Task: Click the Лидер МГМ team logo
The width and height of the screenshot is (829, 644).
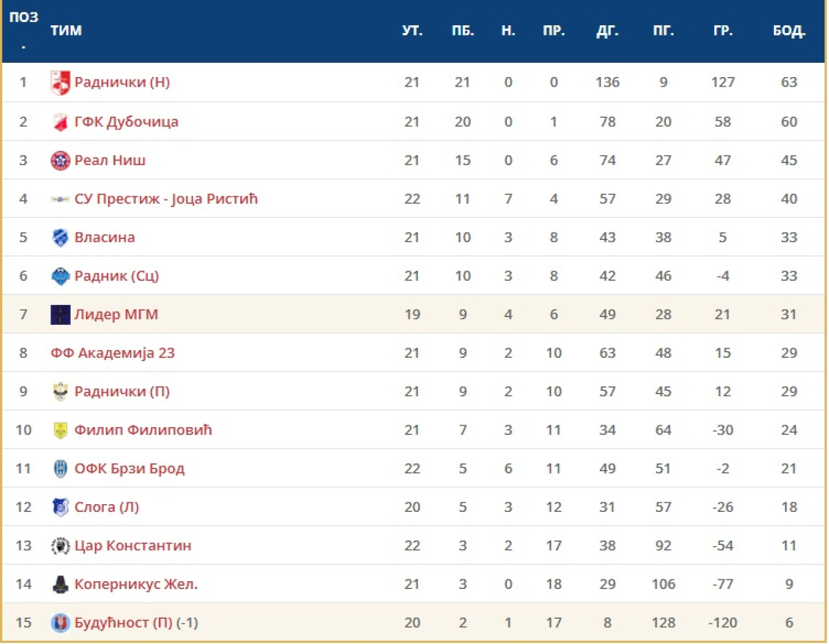Action: tap(60, 315)
